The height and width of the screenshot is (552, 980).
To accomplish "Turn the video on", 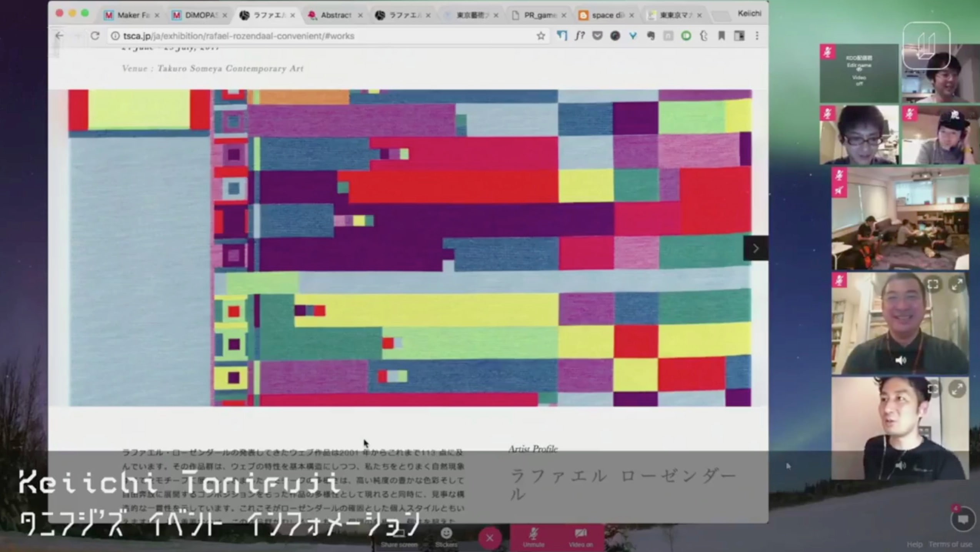I will [x=580, y=537].
